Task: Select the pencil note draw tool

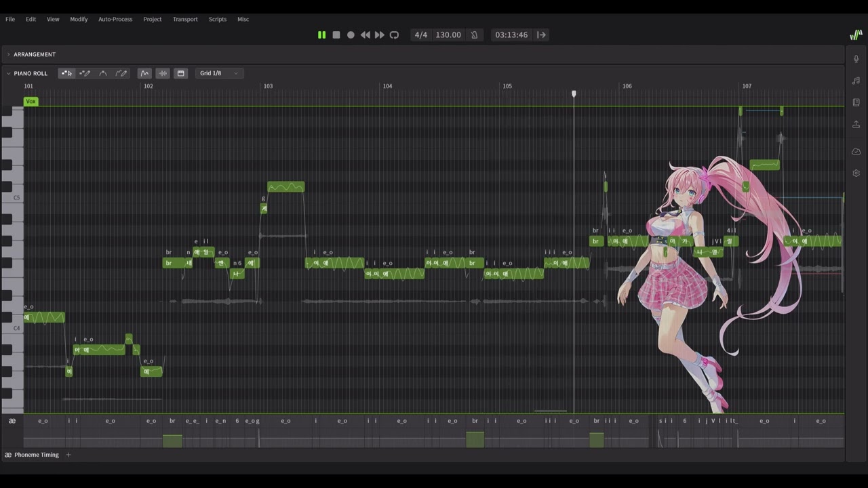Action: coord(85,73)
